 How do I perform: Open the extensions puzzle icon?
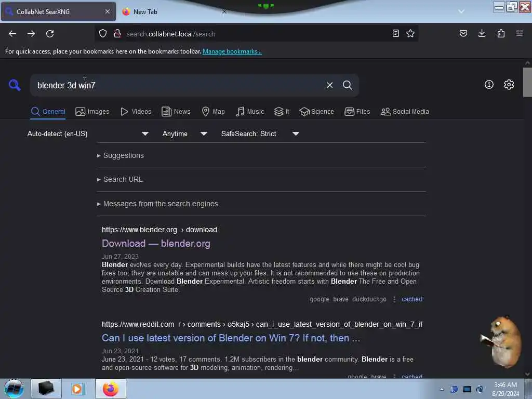point(501,33)
